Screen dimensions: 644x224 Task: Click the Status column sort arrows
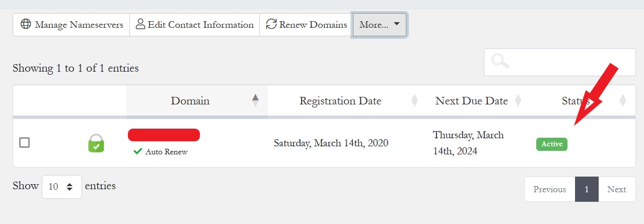coord(623,101)
